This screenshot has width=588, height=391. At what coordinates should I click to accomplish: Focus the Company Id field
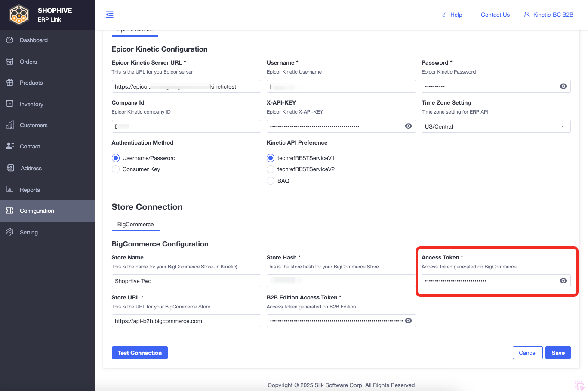186,126
